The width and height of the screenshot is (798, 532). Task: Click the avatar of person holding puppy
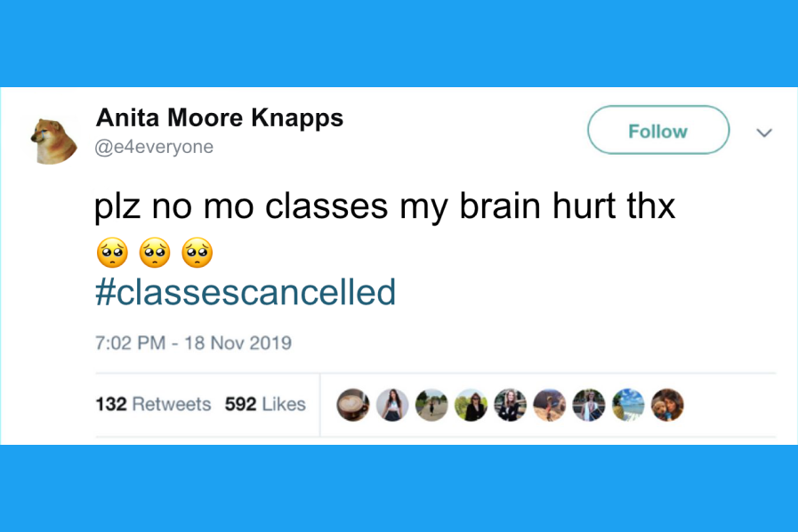[x=667, y=405]
